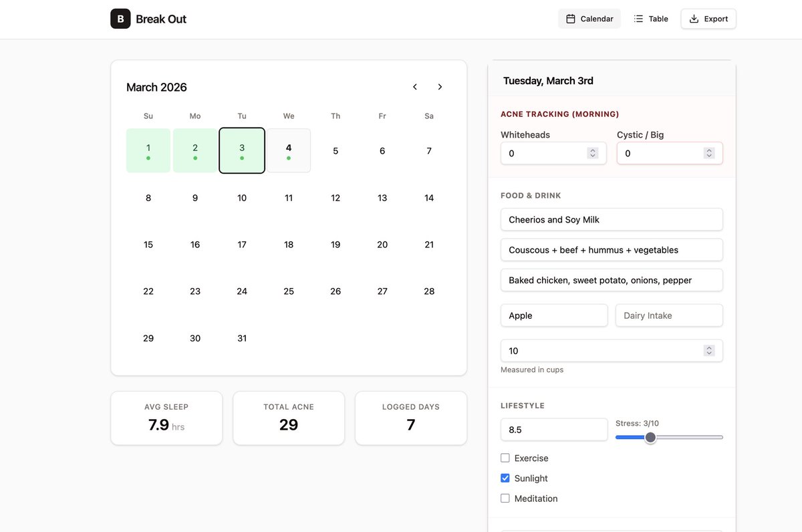Open the Whiteheads number stepper arrows
The height and width of the screenshot is (532, 802).
[592, 153]
